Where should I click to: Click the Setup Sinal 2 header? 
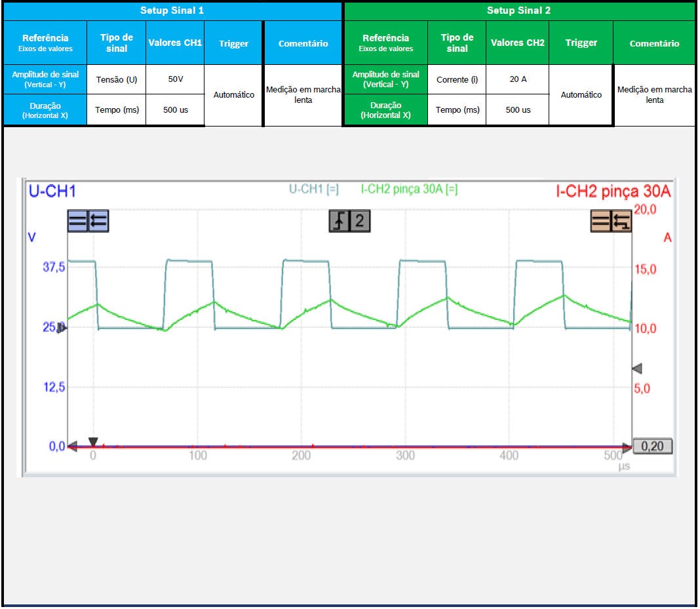[x=519, y=10]
